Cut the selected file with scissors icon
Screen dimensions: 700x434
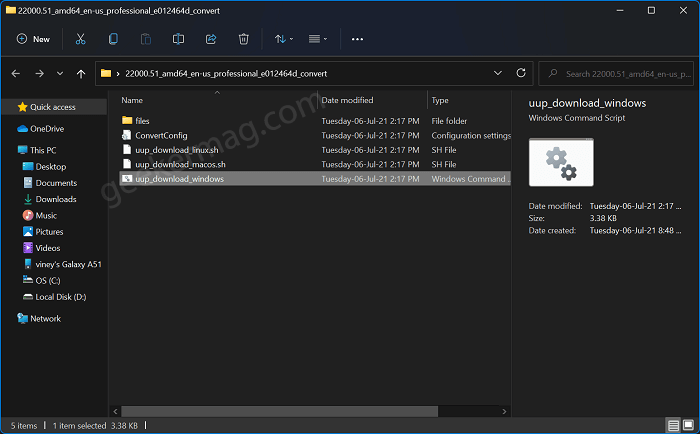point(80,39)
